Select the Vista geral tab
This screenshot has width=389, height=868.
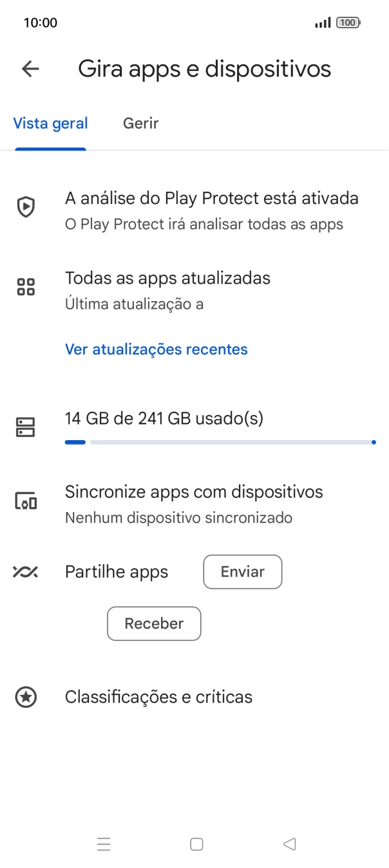[51, 123]
